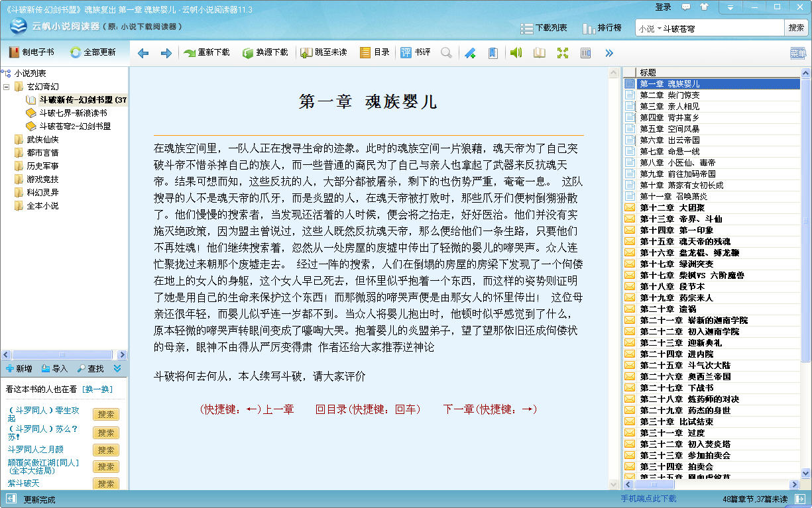Expand the sidebar double-down chevron

pos(117,368)
